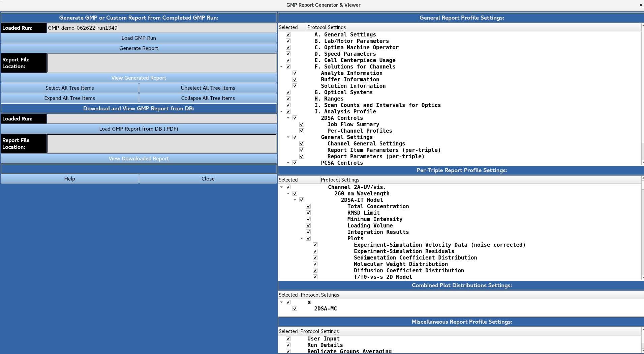Uncheck G. Optical Systems

[x=288, y=92]
